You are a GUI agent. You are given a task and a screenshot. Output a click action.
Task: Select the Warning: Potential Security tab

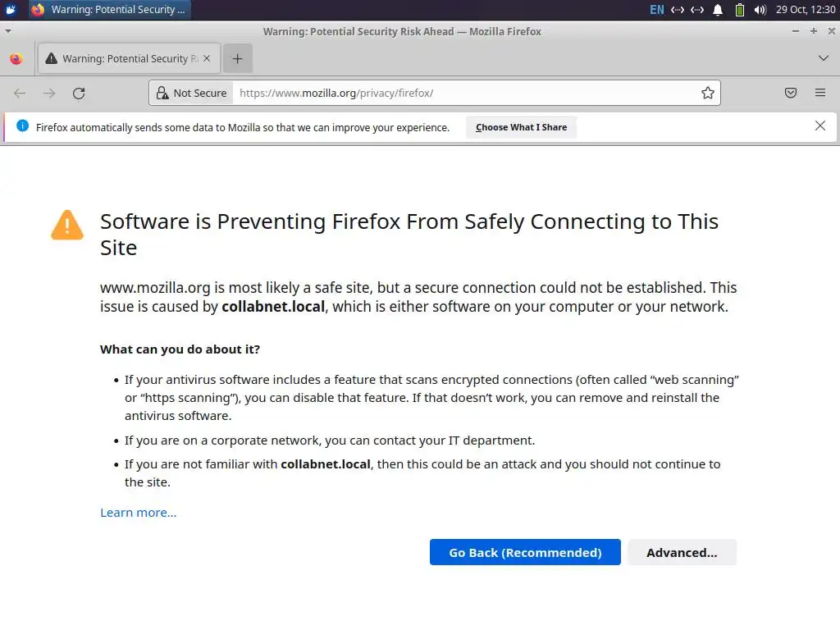point(123,58)
